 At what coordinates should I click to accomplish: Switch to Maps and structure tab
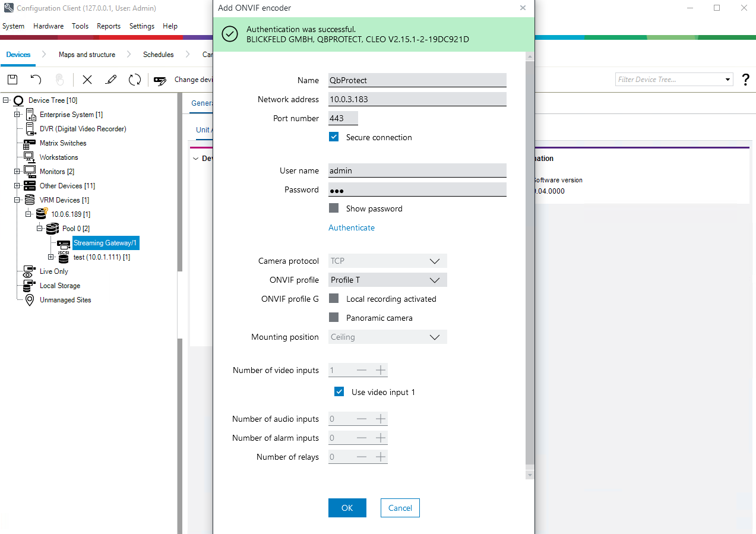point(87,55)
